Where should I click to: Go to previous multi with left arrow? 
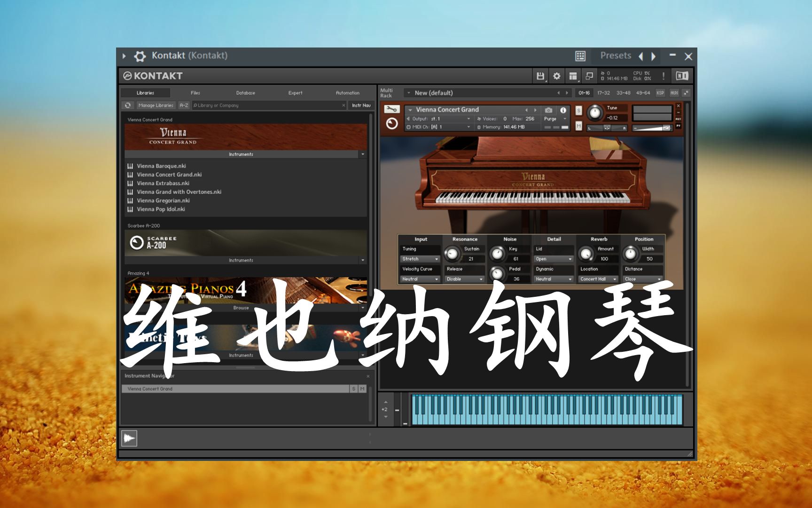click(558, 93)
